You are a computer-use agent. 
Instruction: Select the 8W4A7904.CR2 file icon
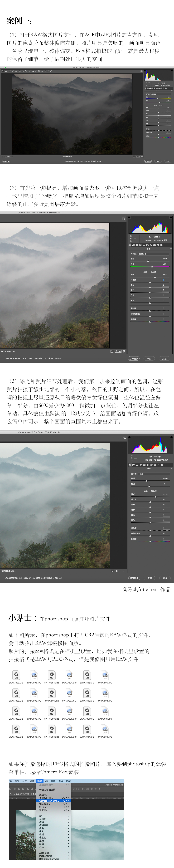tap(87, 729)
